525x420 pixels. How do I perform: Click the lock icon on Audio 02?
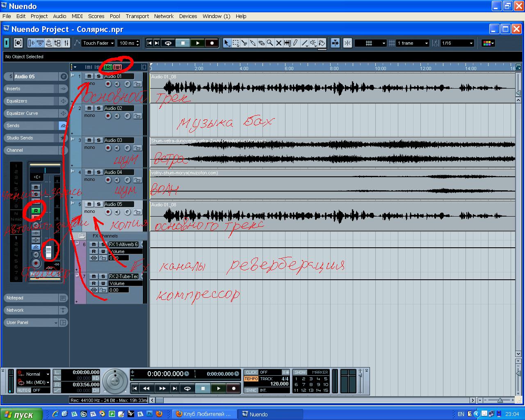point(137,116)
